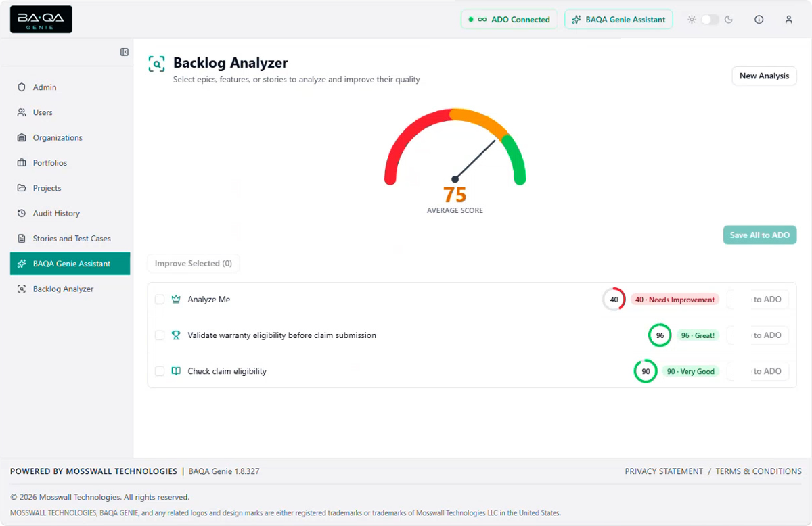Click the sparkle icon in the BAQA Genie Assistant sidebar item
The image size is (812, 526).
(x=22, y=264)
